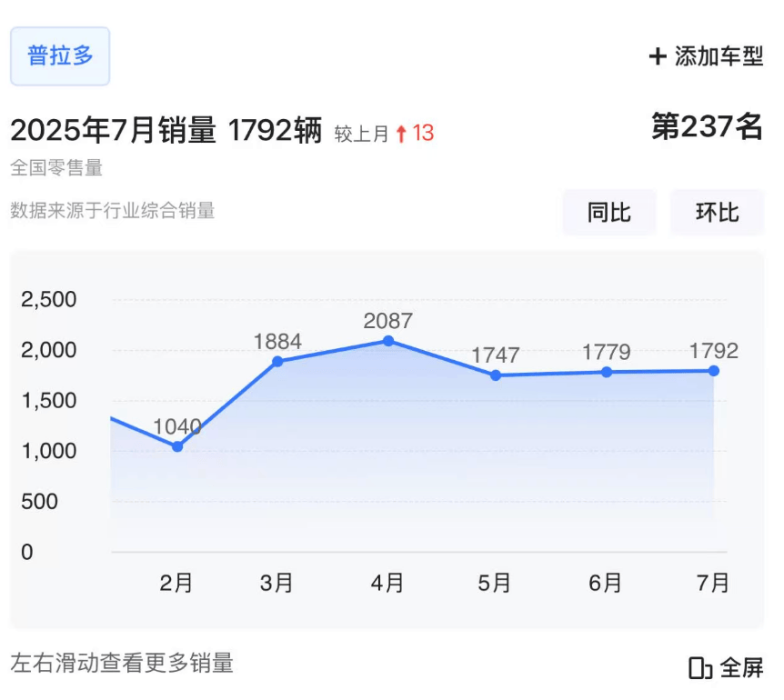Click the 7月 axis label
784x700 pixels.
pyautogui.click(x=713, y=583)
